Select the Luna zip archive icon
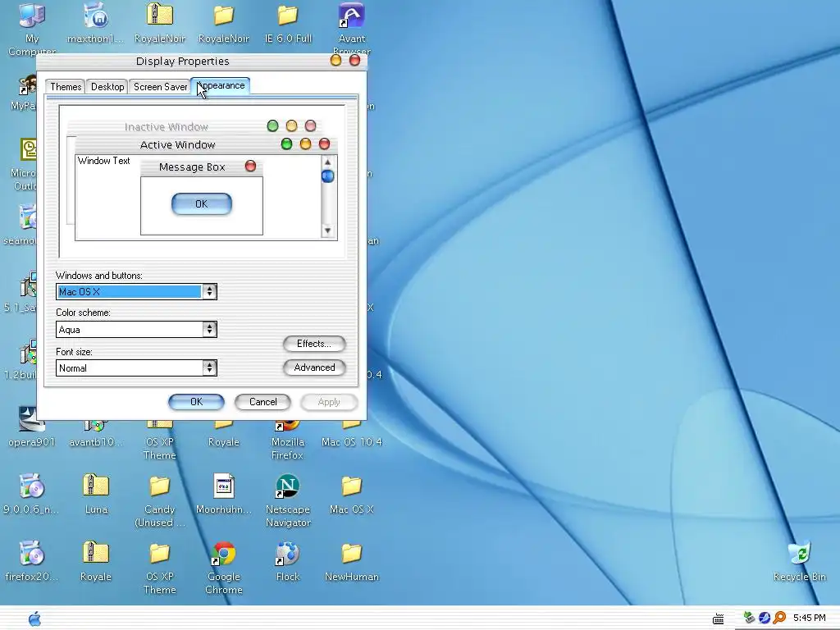 tap(96, 486)
